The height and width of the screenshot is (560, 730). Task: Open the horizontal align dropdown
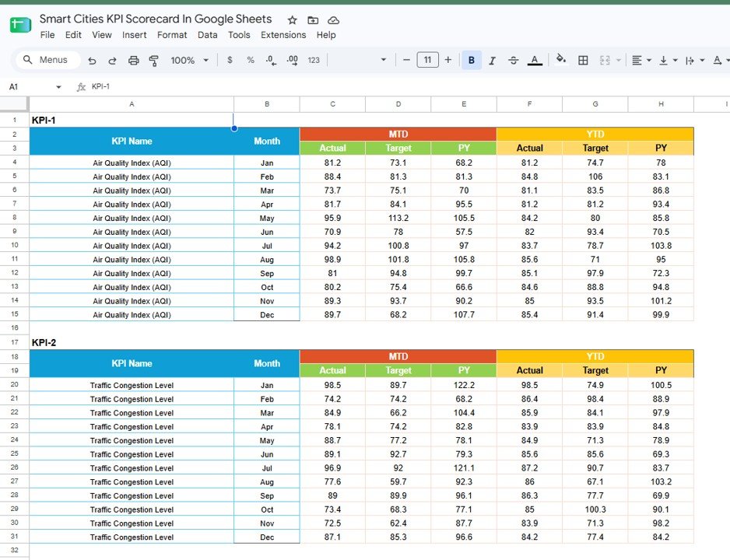coord(641,60)
